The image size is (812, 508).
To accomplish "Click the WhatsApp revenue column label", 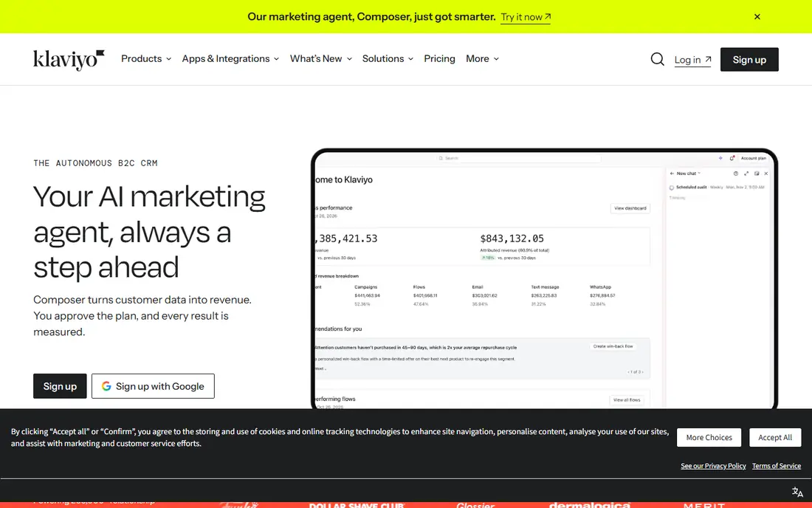I will (600, 287).
